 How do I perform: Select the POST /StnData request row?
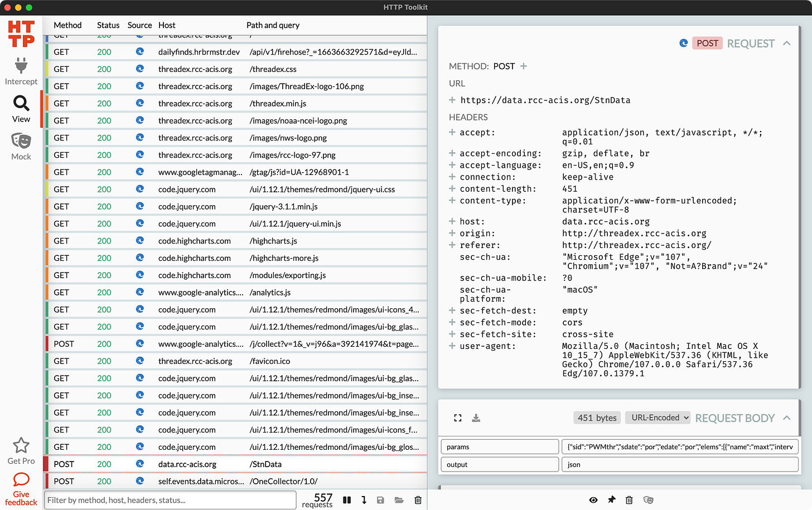click(x=236, y=464)
